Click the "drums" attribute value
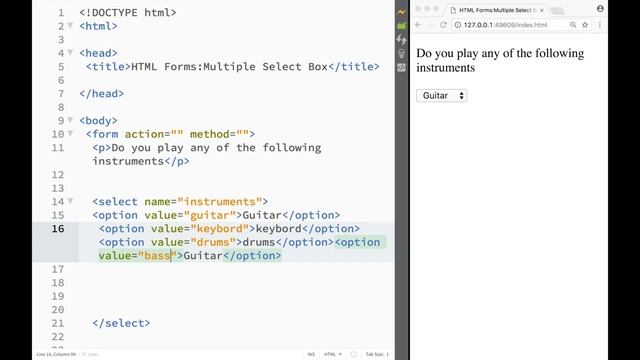This screenshot has width=640, height=360. tap(213, 242)
